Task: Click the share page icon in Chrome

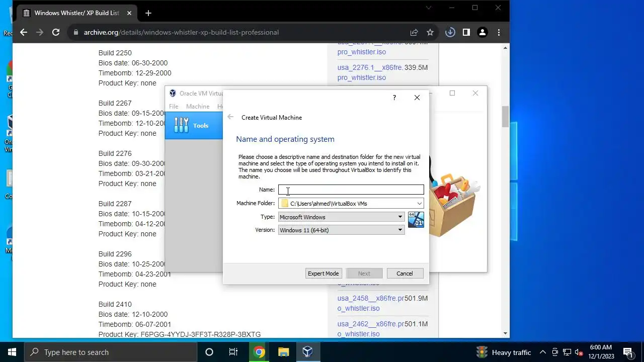Action: pyautogui.click(x=414, y=32)
